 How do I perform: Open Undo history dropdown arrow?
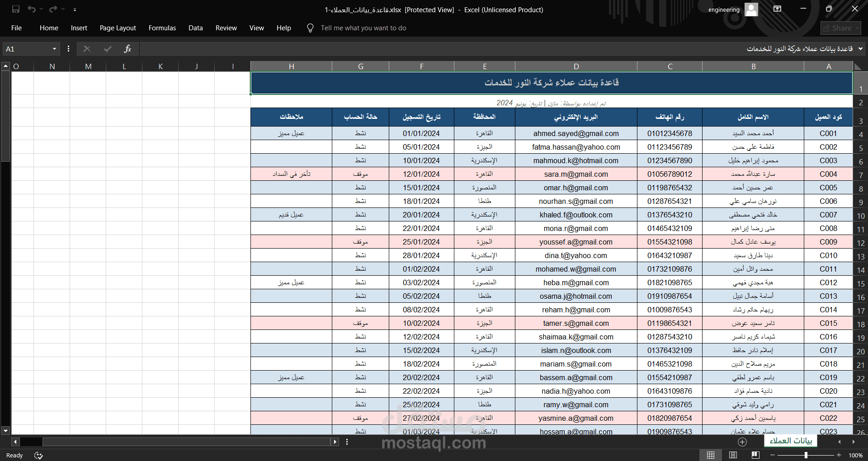tap(41, 9)
